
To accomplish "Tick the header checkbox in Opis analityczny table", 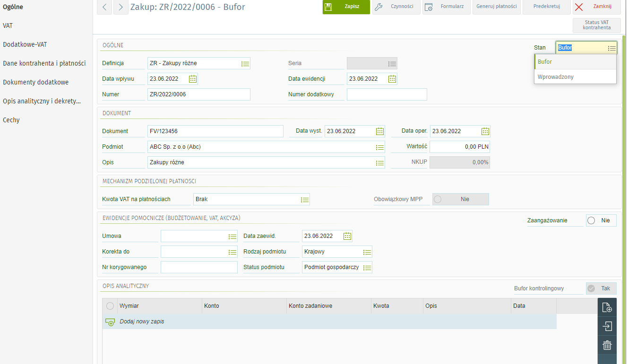I will pos(110,306).
